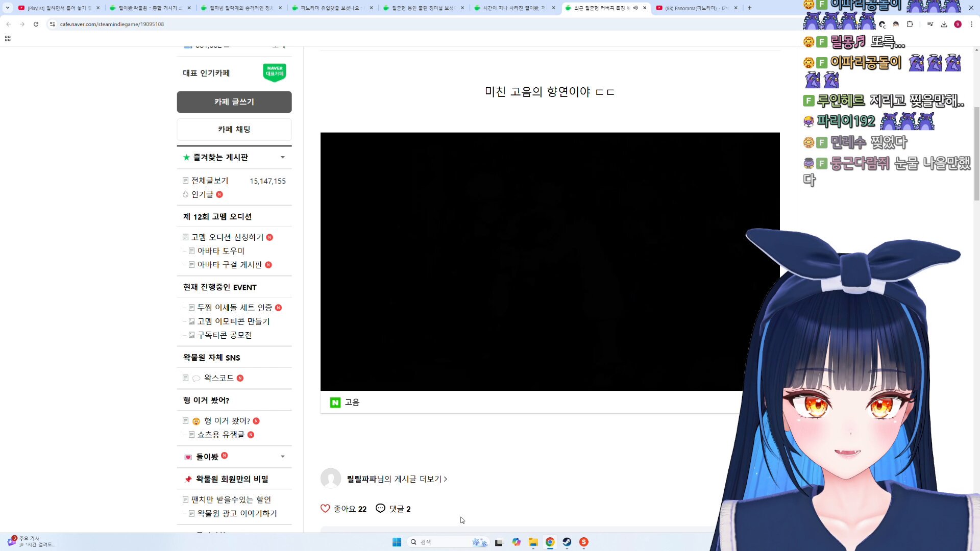Click the taskbar search box

coord(449,542)
